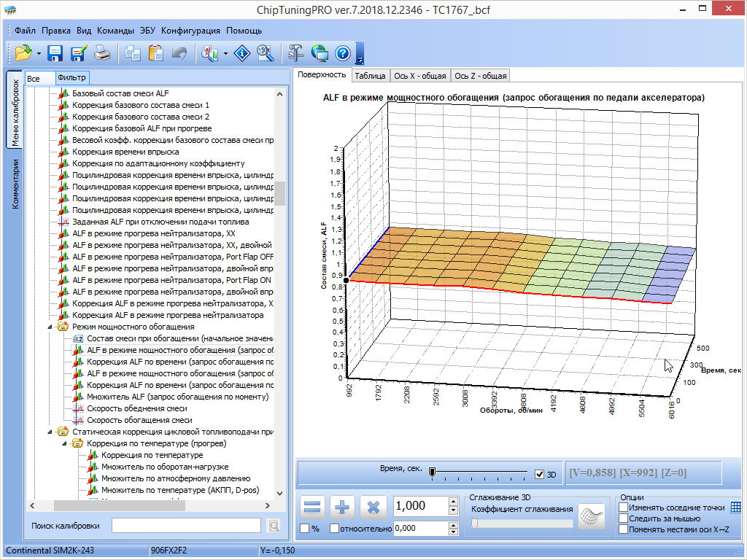Select Базовый состав смеси ALF tree item
This screenshot has height=560, width=747.
120,93
